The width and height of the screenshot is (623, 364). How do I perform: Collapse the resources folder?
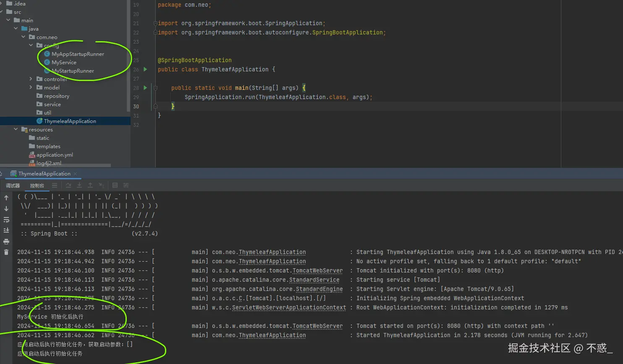(x=16, y=129)
